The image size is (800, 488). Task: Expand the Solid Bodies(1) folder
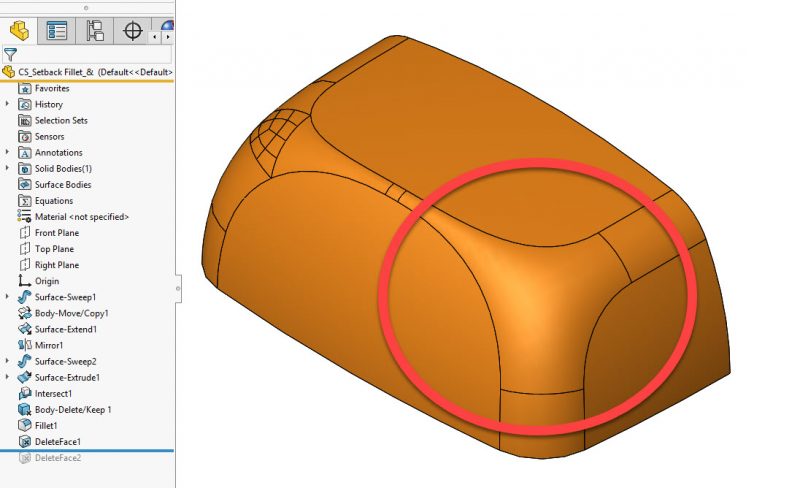(8, 168)
